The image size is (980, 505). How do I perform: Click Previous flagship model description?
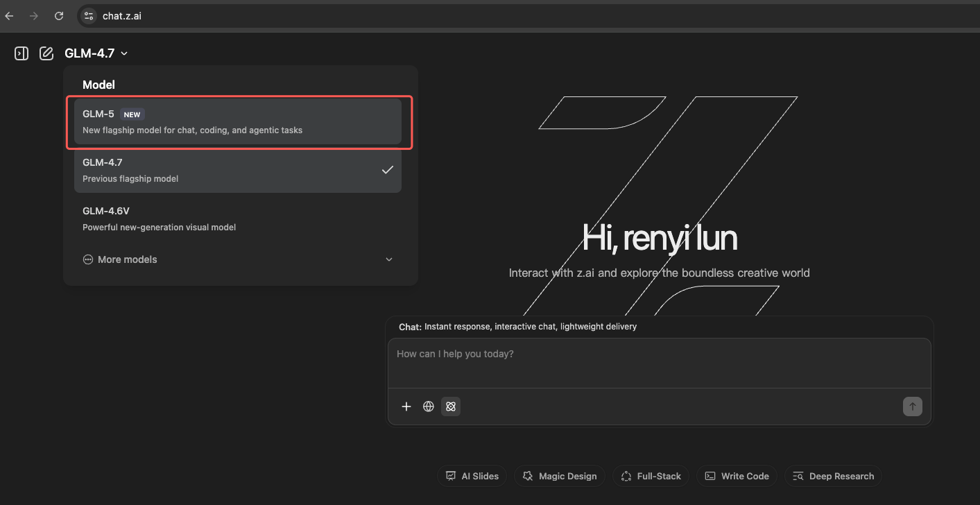(130, 179)
